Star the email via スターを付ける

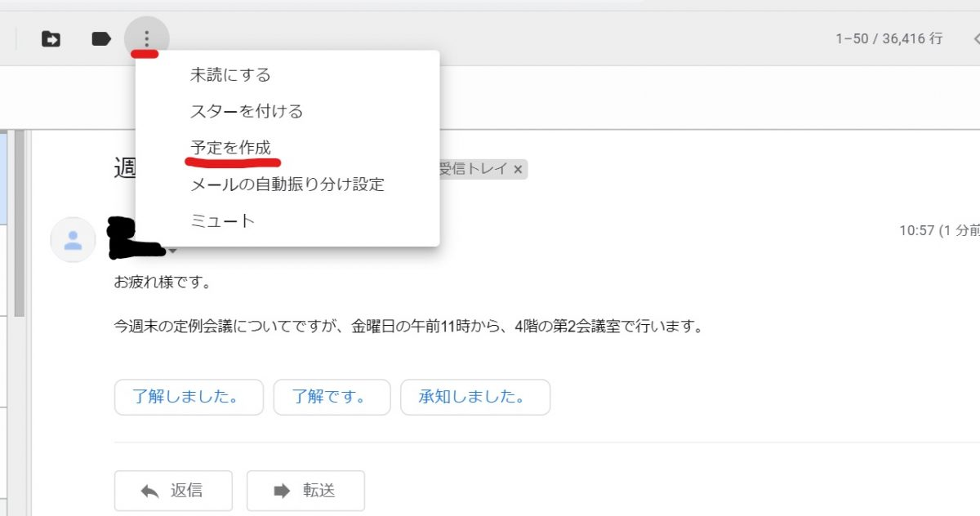(246, 111)
